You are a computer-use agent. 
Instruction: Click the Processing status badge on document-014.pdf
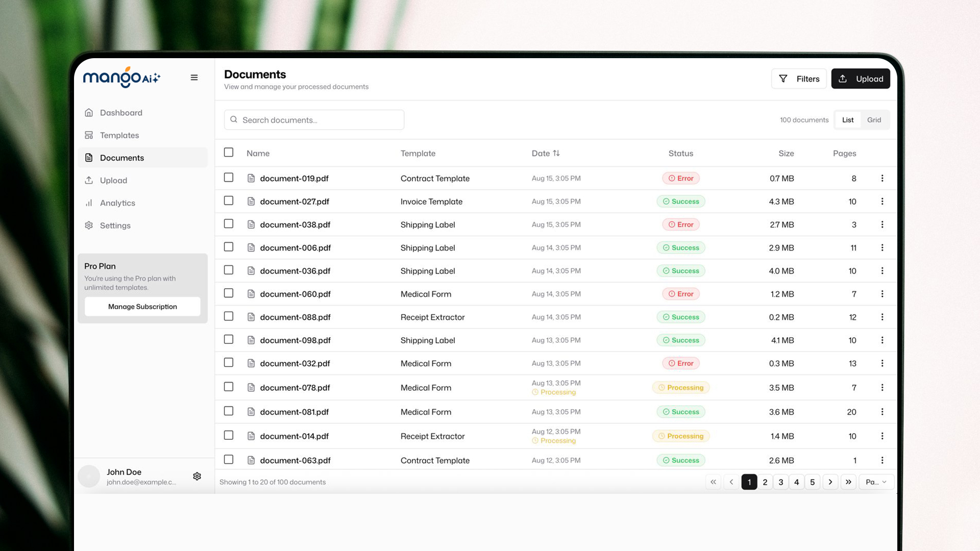pyautogui.click(x=681, y=436)
